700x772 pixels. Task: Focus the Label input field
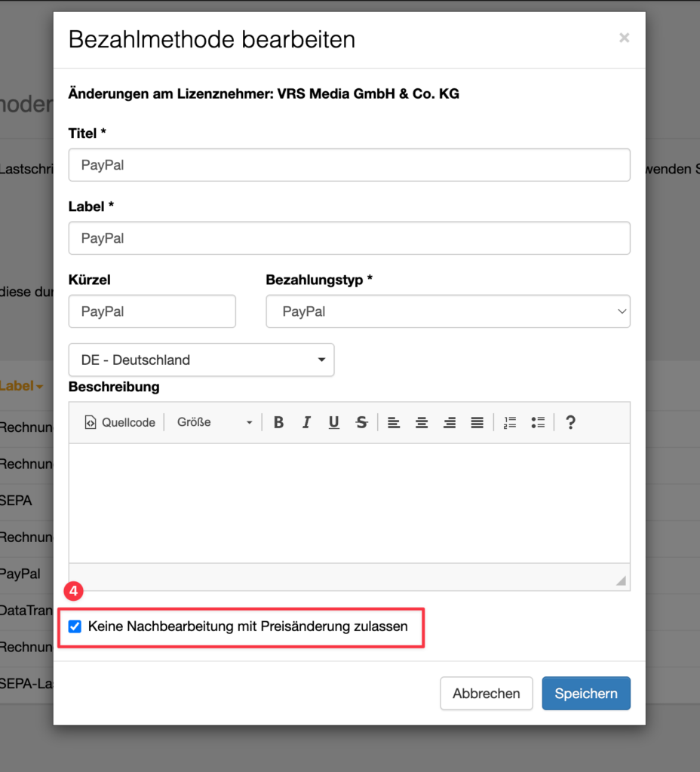tap(349, 238)
